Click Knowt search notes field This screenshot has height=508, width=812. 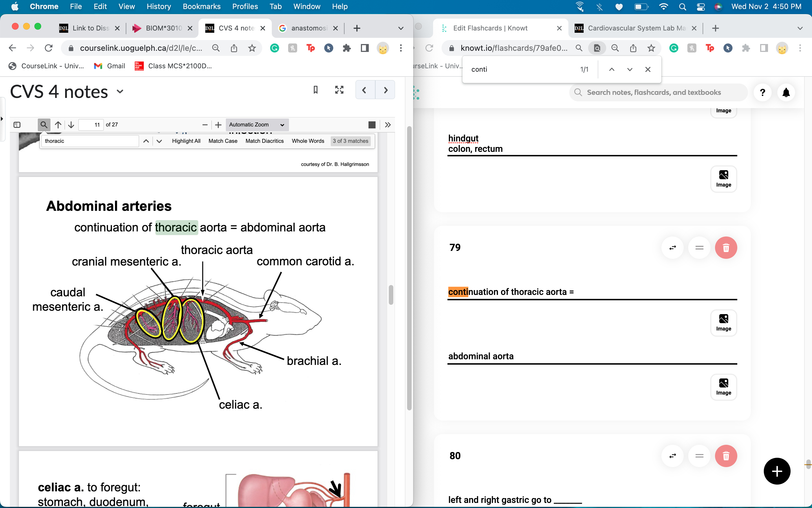pos(658,92)
